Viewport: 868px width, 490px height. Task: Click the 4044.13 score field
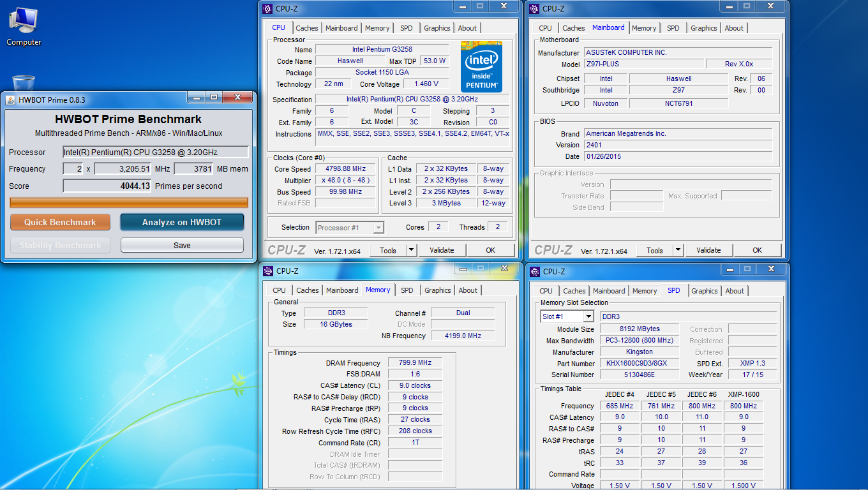(107, 186)
